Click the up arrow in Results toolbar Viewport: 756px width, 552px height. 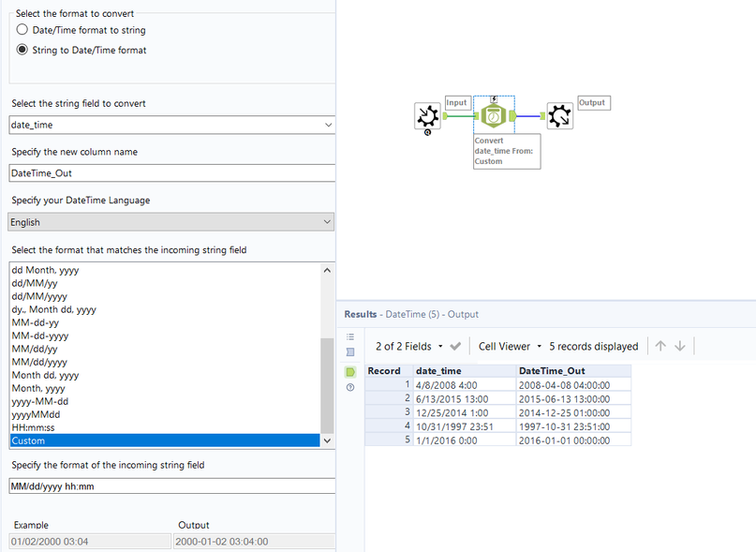tap(660, 346)
